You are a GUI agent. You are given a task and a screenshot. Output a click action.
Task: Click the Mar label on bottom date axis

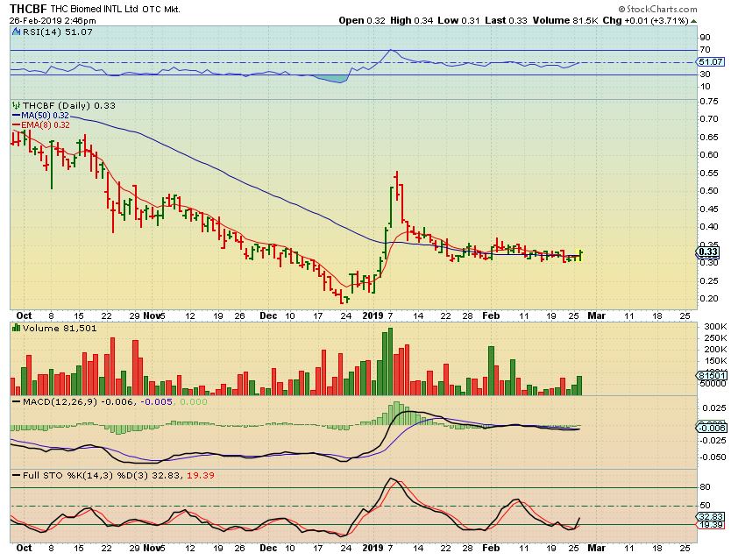[x=596, y=549]
